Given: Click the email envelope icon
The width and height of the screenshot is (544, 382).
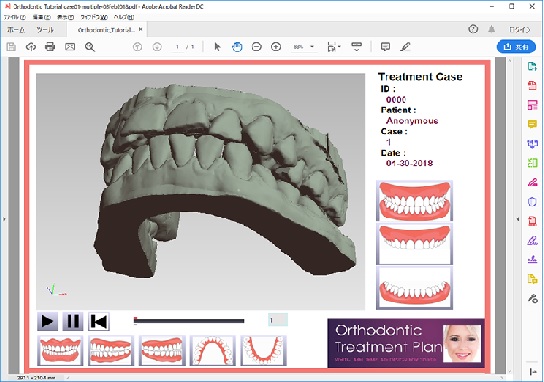Looking at the screenshot, I should pos(70,46).
